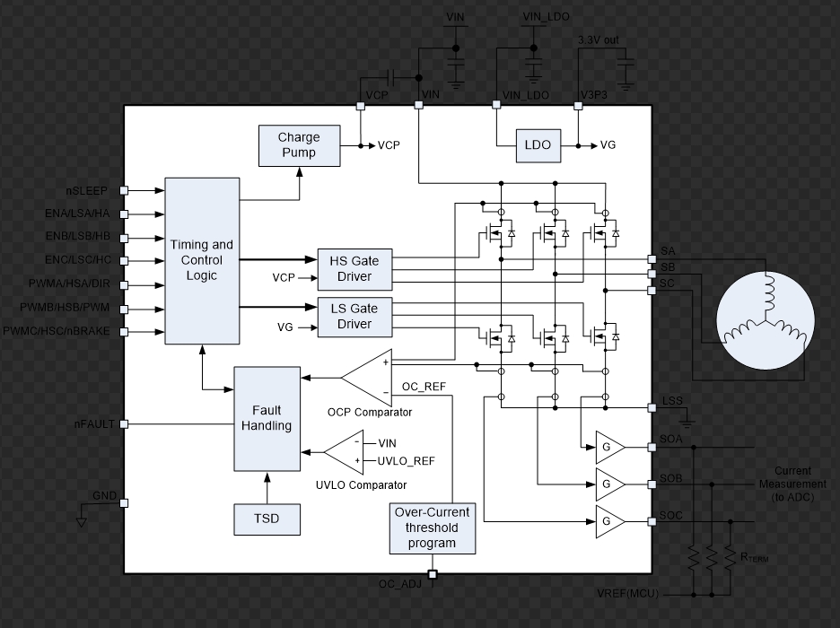Click the OC_ADJ pin at bottom edge
Image resolution: width=840 pixels, height=628 pixels.
(x=432, y=574)
